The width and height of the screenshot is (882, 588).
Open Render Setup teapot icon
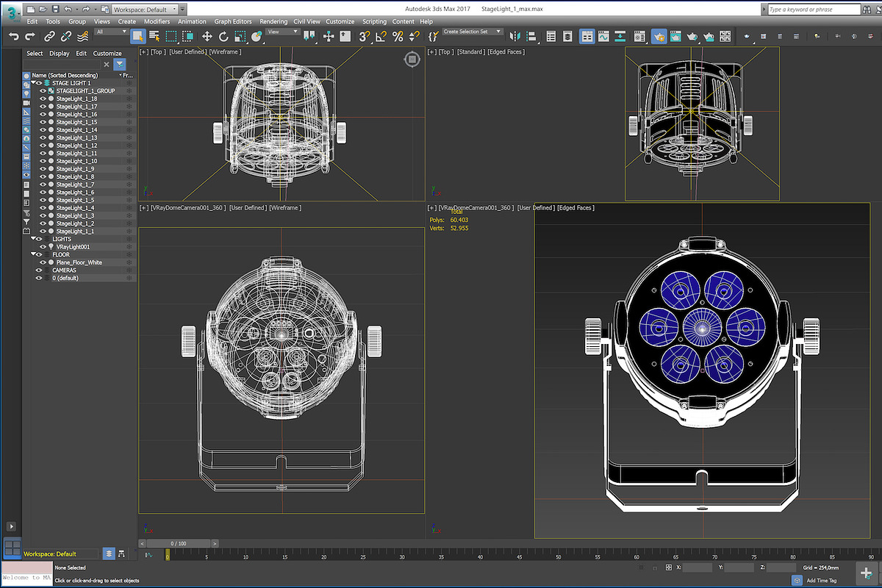click(x=659, y=36)
